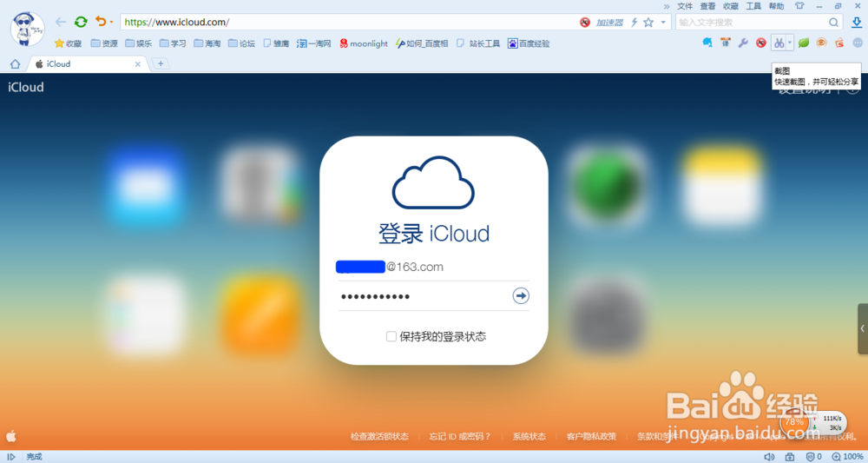Open the 工具 menu

tap(753, 6)
